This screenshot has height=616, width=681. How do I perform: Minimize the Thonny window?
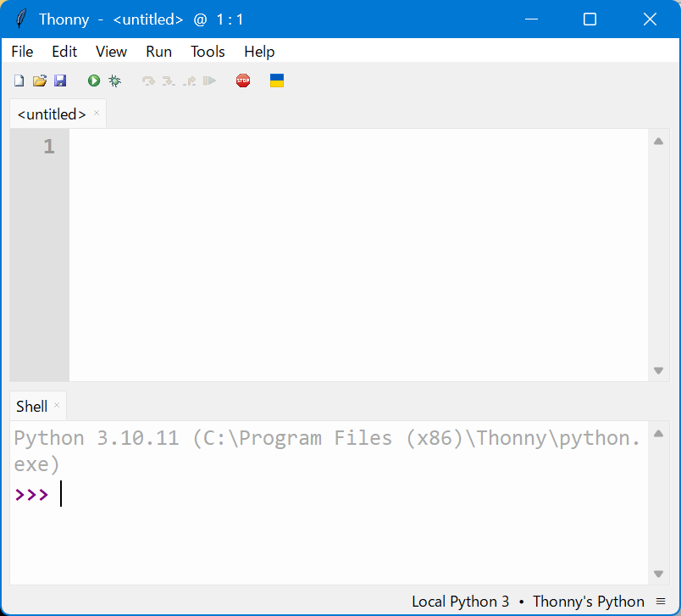pyautogui.click(x=532, y=19)
